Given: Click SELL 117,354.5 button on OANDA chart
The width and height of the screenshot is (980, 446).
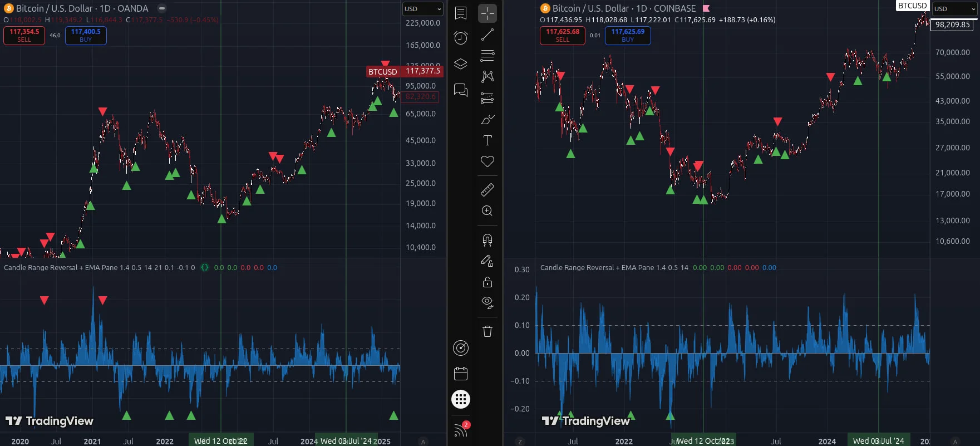Looking at the screenshot, I should (x=24, y=35).
